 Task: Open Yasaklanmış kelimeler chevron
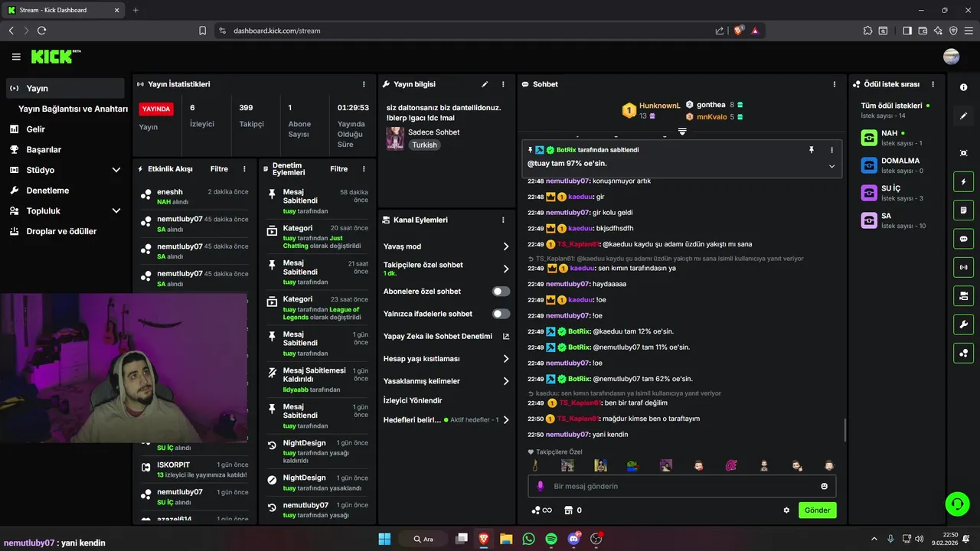(506, 381)
